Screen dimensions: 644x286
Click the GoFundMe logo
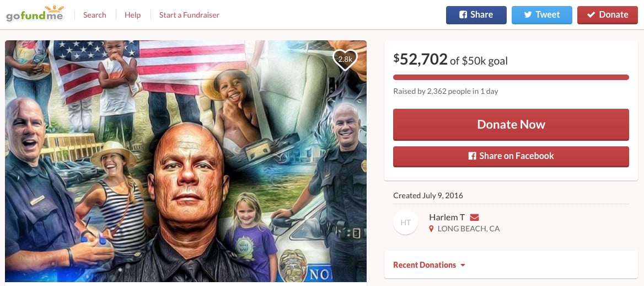(35, 14)
